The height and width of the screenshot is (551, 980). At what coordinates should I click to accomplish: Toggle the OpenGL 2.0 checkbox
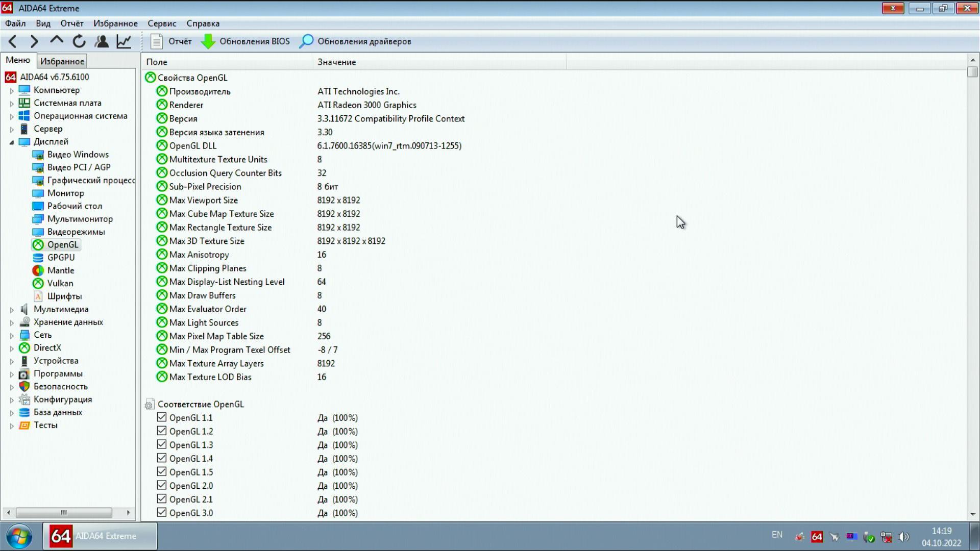pyautogui.click(x=162, y=485)
